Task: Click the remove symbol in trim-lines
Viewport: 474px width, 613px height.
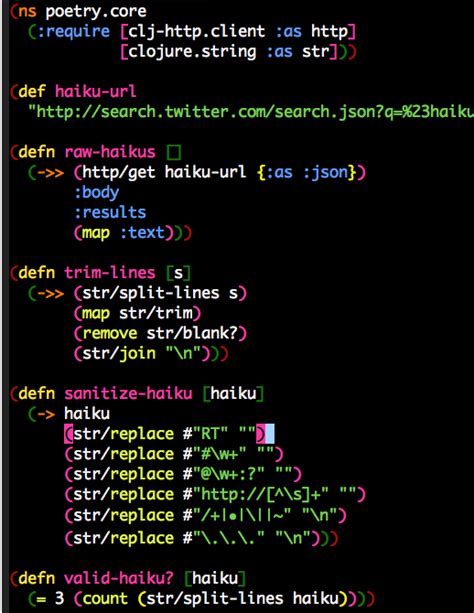Action: pos(110,333)
